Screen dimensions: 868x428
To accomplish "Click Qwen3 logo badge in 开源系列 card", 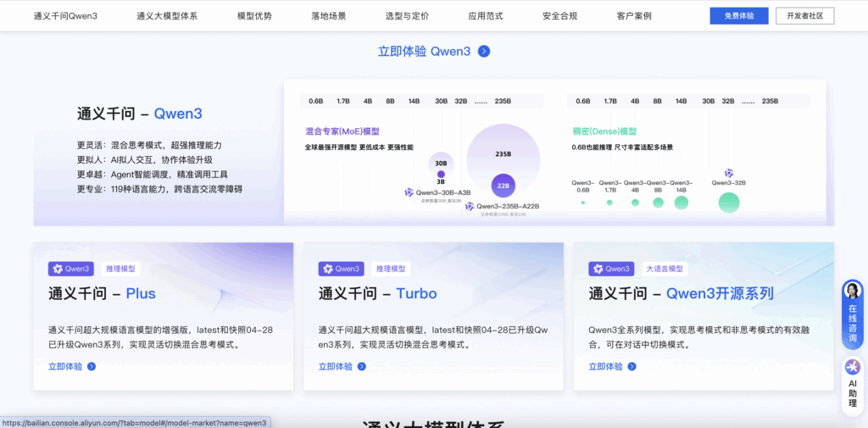I will (611, 270).
